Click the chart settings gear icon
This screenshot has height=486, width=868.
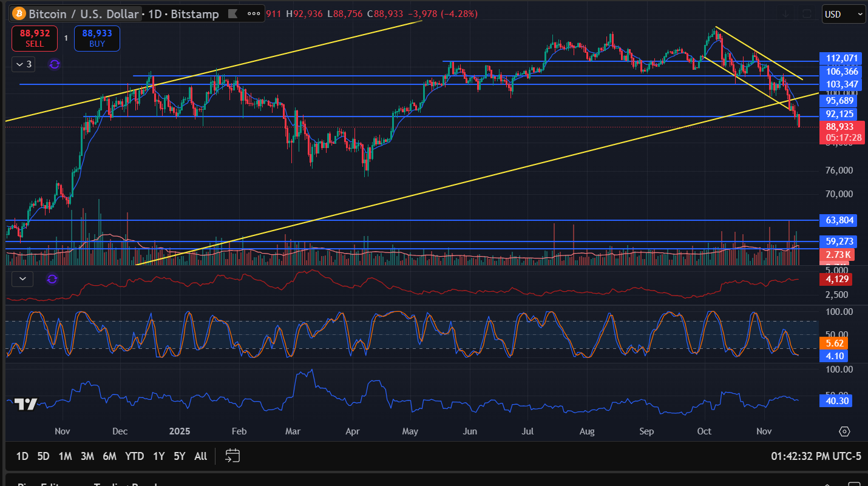coord(844,431)
